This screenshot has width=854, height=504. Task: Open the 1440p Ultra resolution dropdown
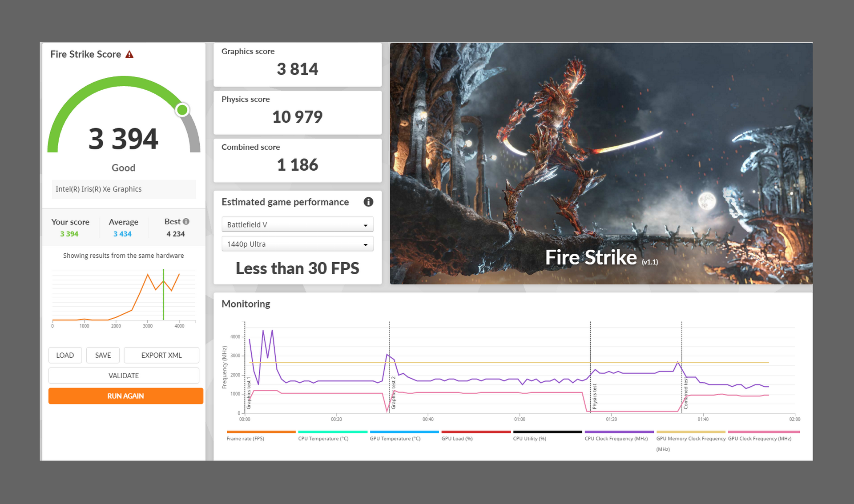coord(297,244)
